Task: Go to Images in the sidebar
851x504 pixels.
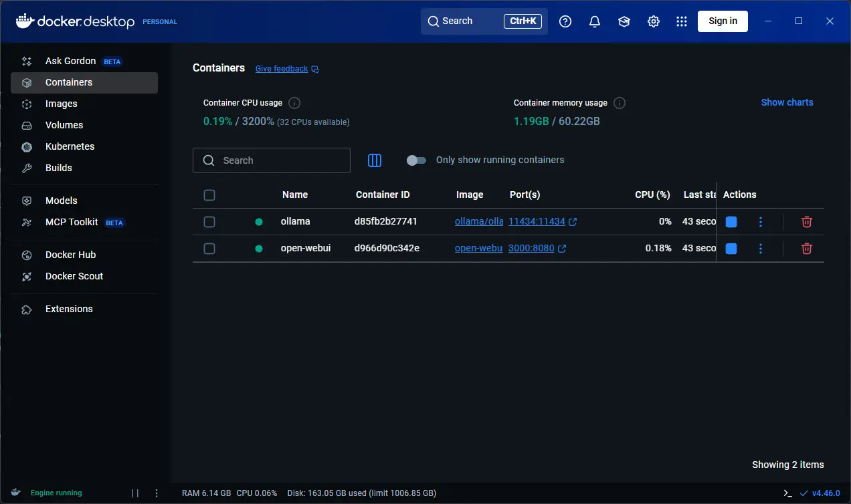Action: [x=62, y=104]
